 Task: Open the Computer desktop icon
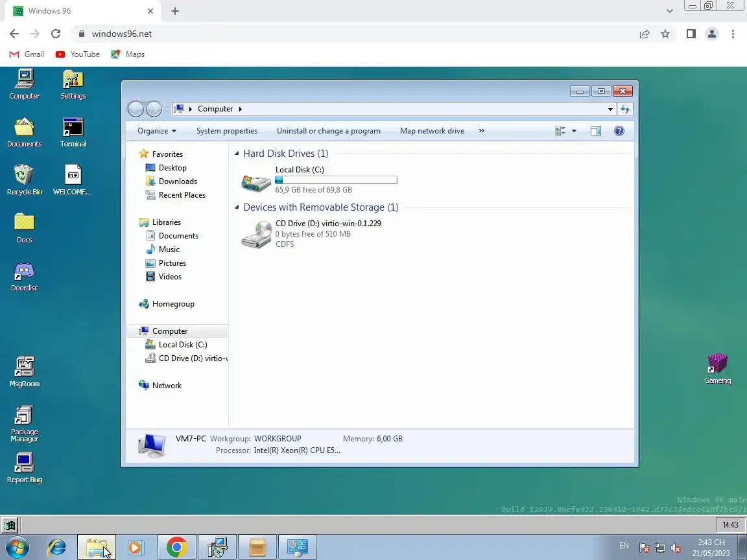point(24,84)
